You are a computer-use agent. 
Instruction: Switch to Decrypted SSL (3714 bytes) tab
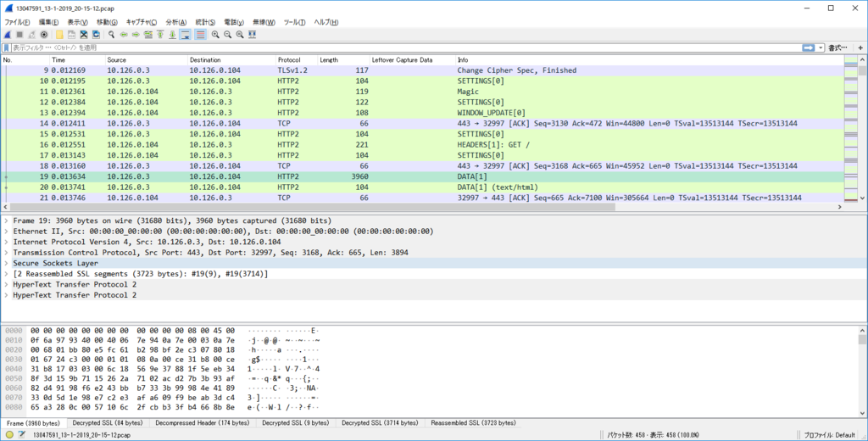click(x=380, y=422)
